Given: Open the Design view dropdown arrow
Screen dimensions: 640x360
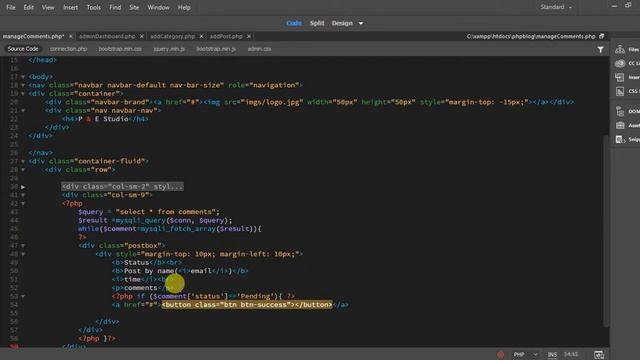Looking at the screenshot, I should [361, 23].
